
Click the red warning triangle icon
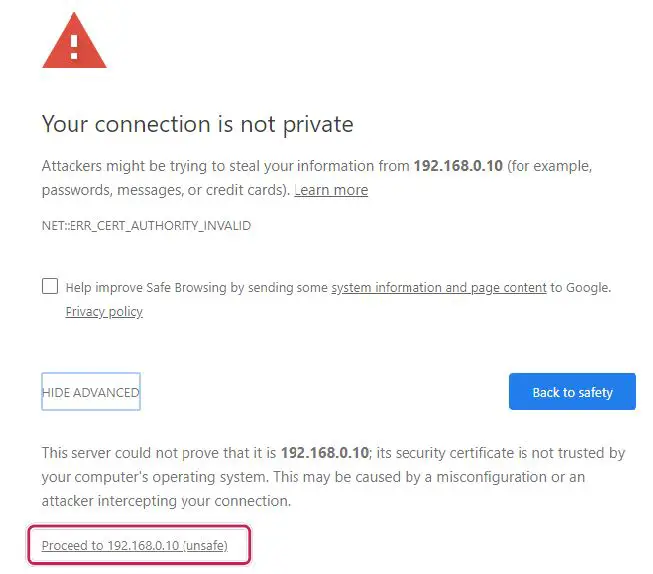[74, 41]
